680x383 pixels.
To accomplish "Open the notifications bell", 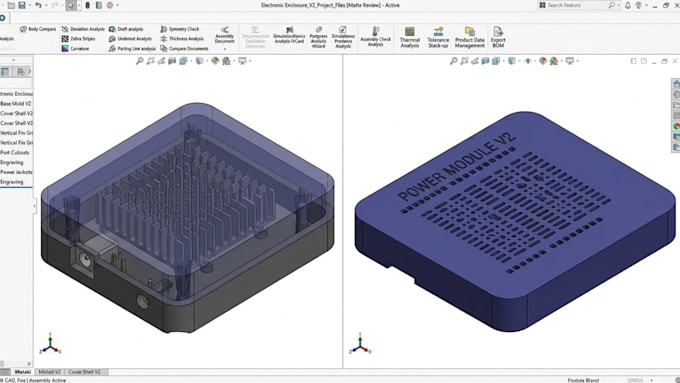I will (628, 5).
